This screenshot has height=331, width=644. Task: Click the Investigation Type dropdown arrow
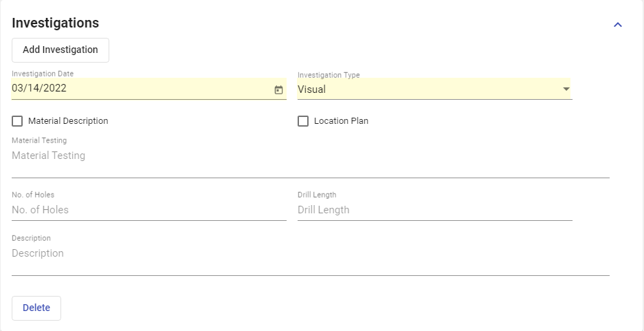pyautogui.click(x=566, y=89)
